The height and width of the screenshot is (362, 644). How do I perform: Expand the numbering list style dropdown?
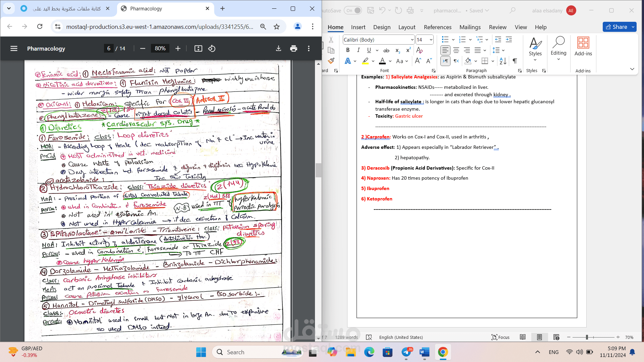tap(470, 40)
